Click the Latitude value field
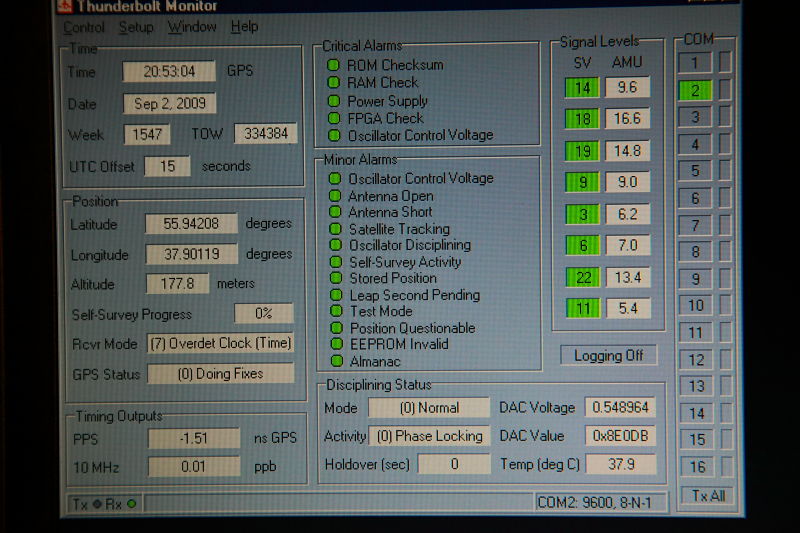Viewport: 800px width, 533px height. 191,224
